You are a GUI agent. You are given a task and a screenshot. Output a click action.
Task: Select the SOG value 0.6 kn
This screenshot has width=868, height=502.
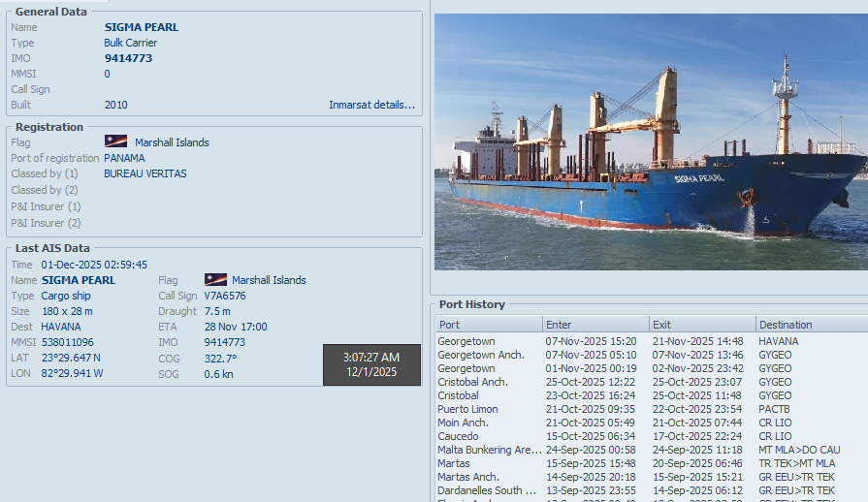(x=218, y=374)
